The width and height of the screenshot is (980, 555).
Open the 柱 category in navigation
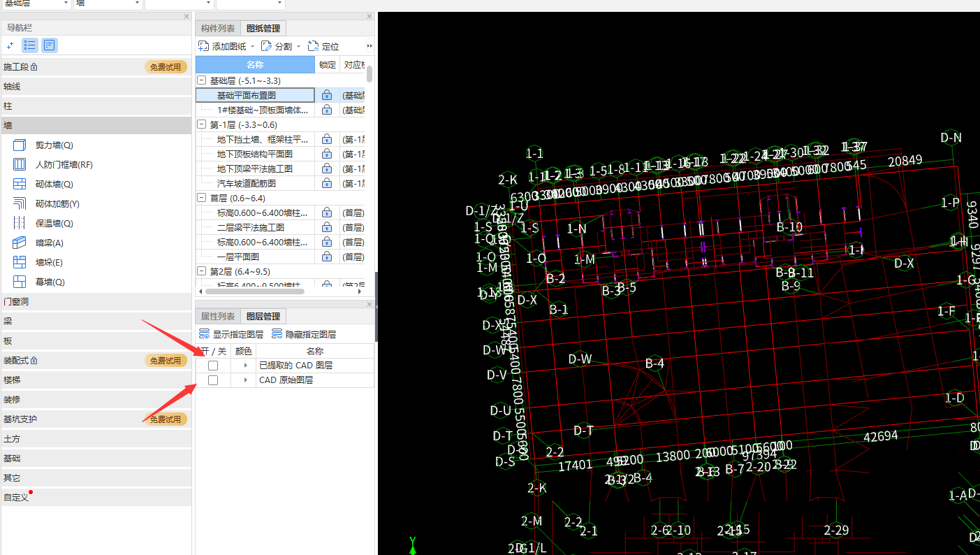point(96,106)
